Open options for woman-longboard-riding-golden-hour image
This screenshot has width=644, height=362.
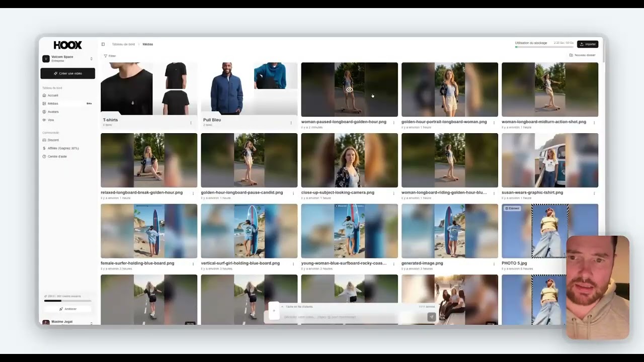click(x=494, y=193)
